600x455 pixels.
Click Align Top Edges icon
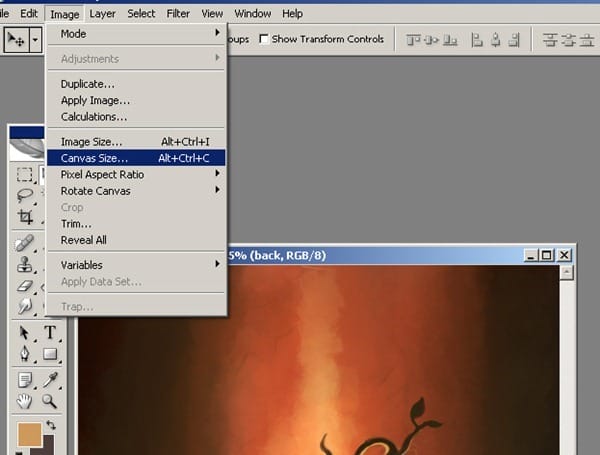(413, 39)
